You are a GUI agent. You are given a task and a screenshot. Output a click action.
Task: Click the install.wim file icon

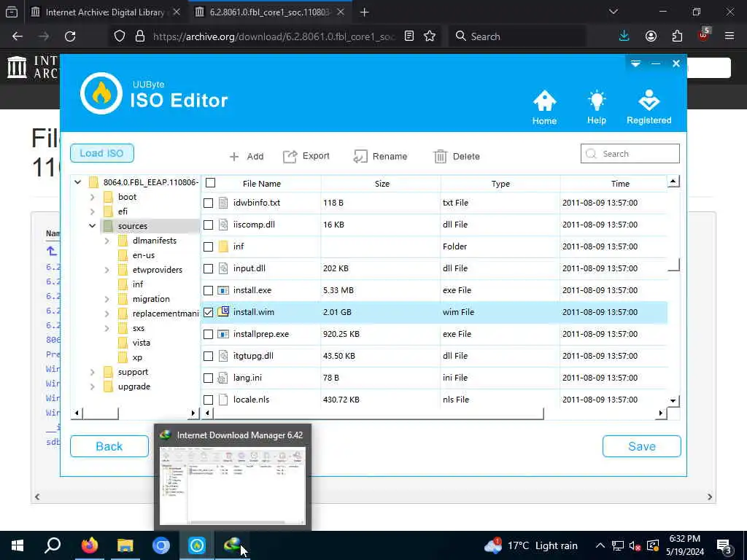point(223,311)
